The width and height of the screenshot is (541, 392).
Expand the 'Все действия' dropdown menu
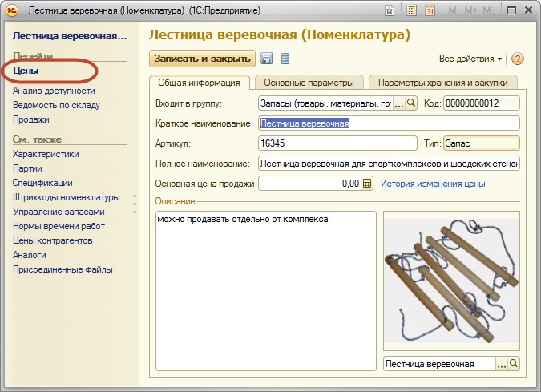[x=471, y=59]
